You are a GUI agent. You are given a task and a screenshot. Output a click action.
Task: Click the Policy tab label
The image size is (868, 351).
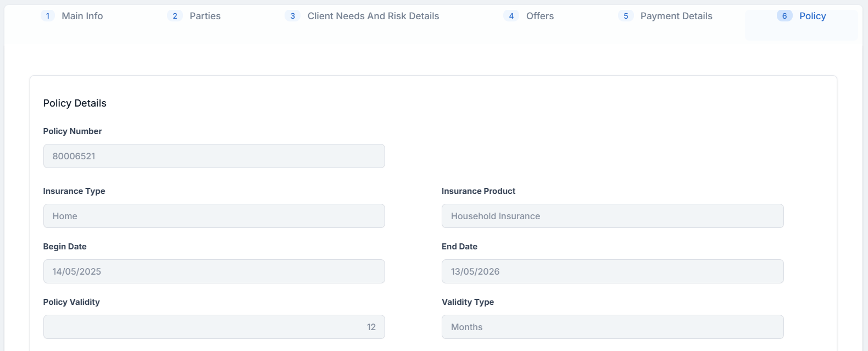(812, 16)
